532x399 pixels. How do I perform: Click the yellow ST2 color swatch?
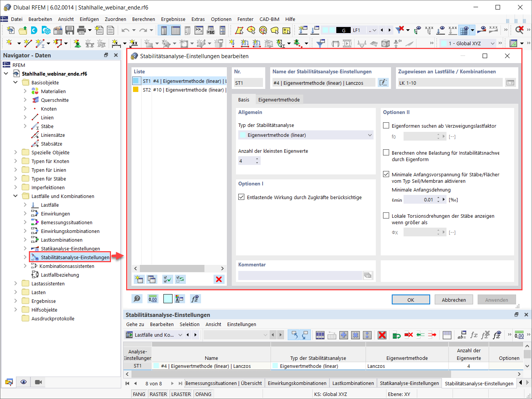pyautogui.click(x=136, y=90)
